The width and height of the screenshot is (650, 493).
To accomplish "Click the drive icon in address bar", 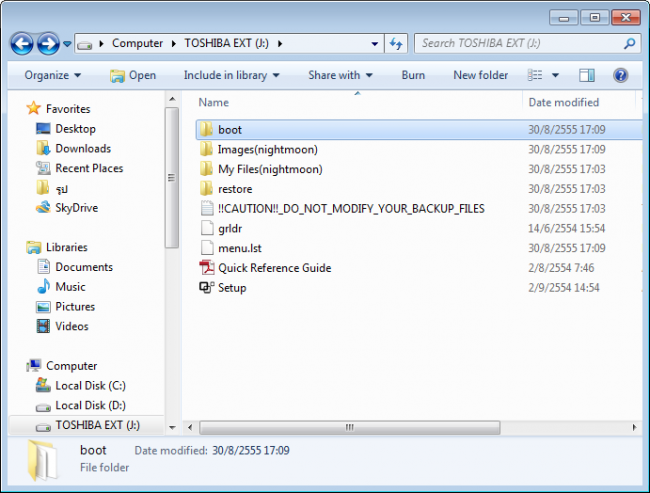I will coord(85,44).
